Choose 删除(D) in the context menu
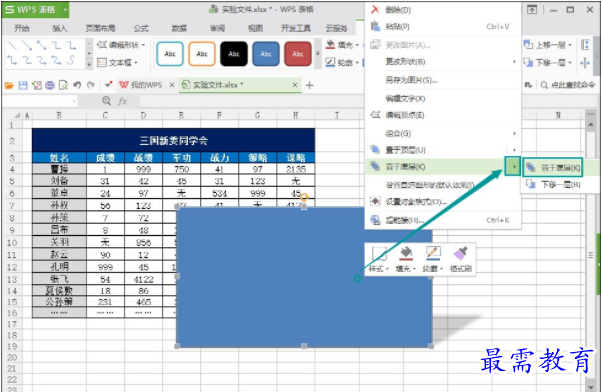The image size is (602, 392). (x=443, y=10)
